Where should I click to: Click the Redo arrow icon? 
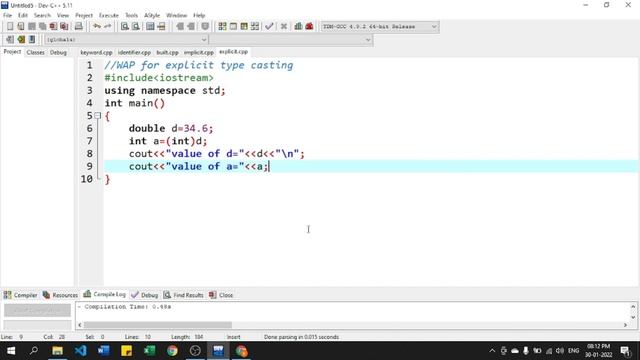coord(108,27)
